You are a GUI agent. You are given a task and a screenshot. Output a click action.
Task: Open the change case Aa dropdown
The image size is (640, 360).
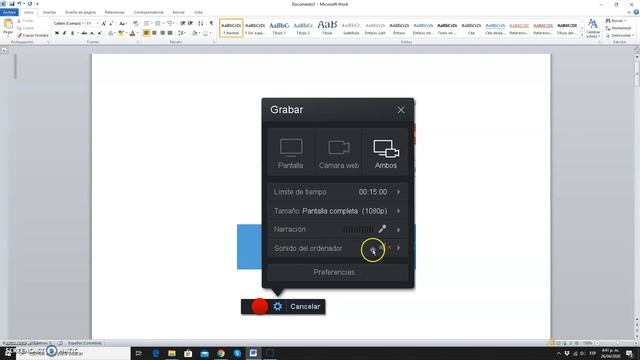122,24
